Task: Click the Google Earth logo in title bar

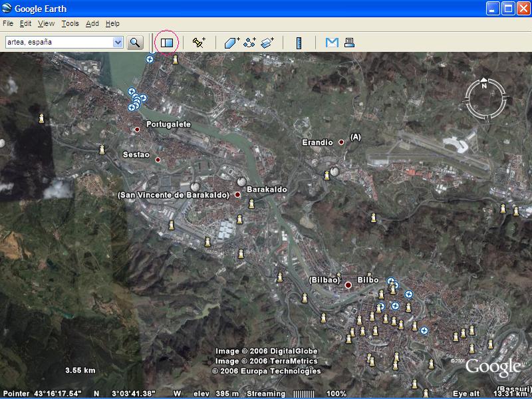Action: (7, 8)
